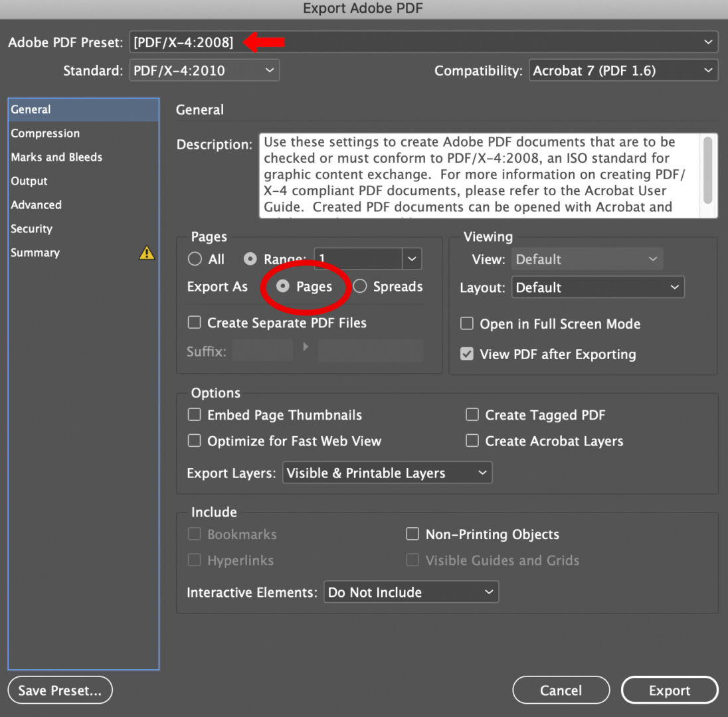Enable Create Separate PDF Files
This screenshot has width=728, height=717.
195,323
